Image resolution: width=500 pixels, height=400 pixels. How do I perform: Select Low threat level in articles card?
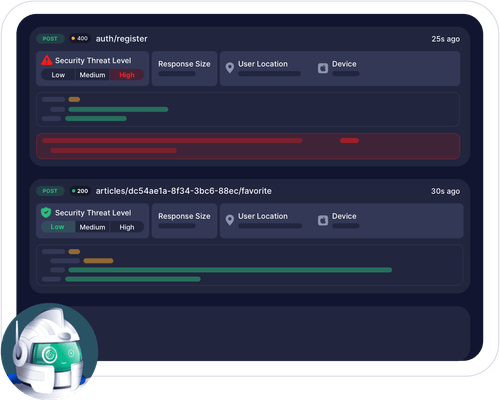(58, 227)
